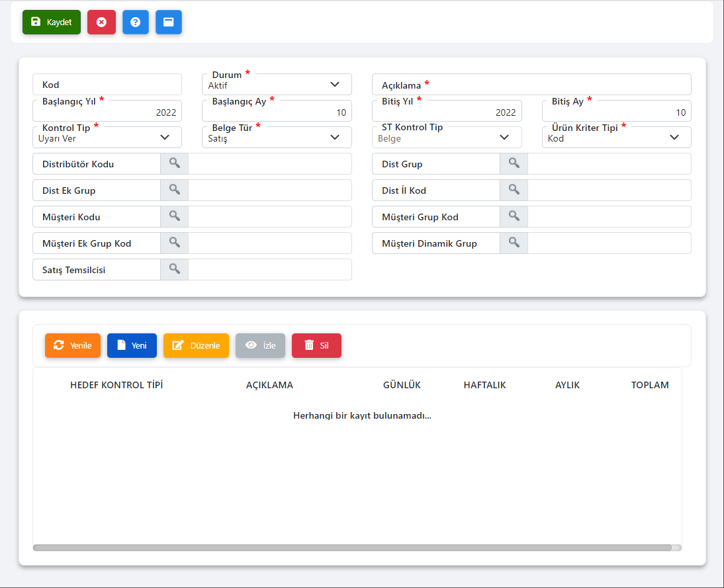Viewport: 724px width, 588px height.
Task: Open Dist Grup lookup magnifier
Action: pyautogui.click(x=514, y=164)
